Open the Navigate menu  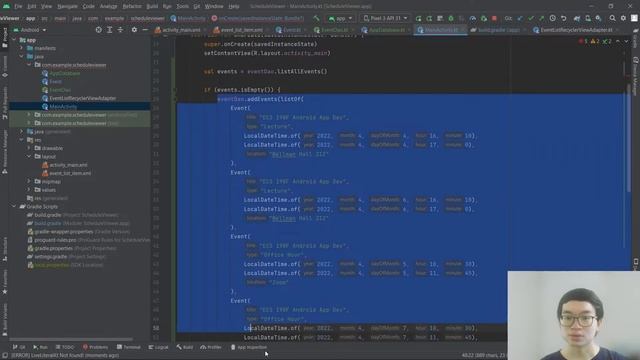(67, 7)
